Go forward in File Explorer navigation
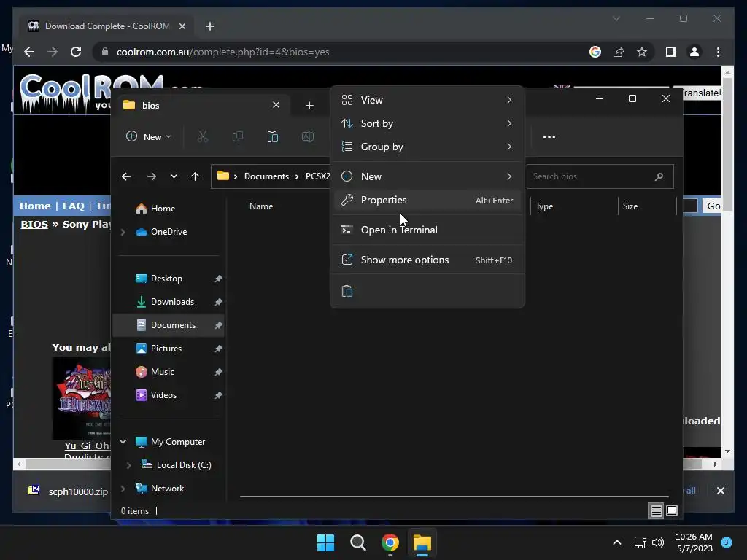 pos(152,176)
